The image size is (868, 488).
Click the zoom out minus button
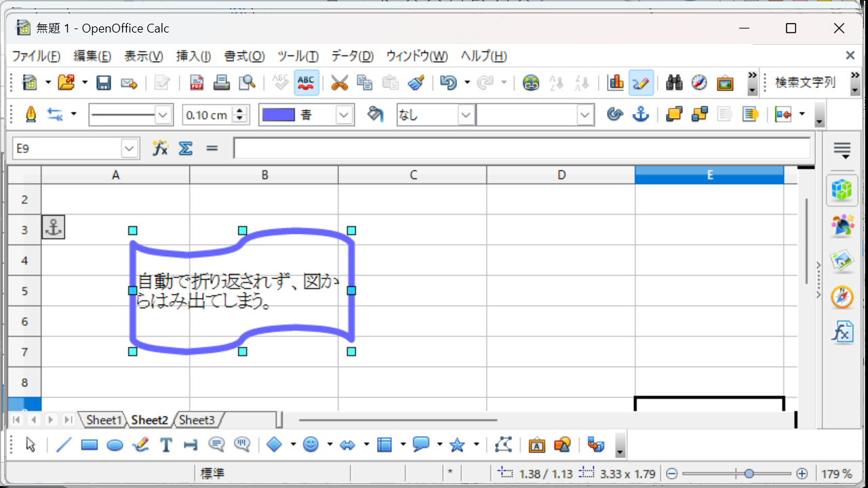pos(671,474)
